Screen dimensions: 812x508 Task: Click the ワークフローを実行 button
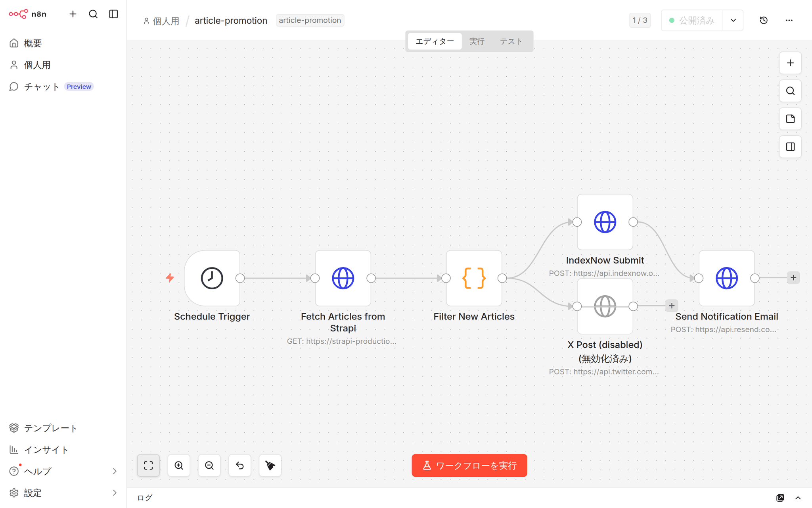point(469,466)
